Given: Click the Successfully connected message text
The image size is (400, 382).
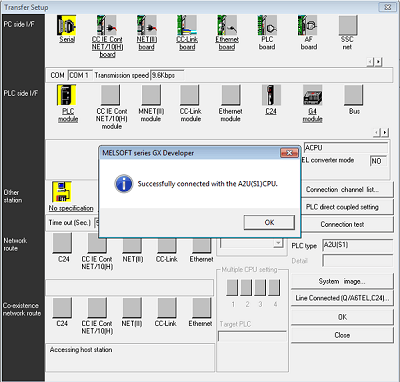Looking at the screenshot, I should pyautogui.click(x=208, y=184).
